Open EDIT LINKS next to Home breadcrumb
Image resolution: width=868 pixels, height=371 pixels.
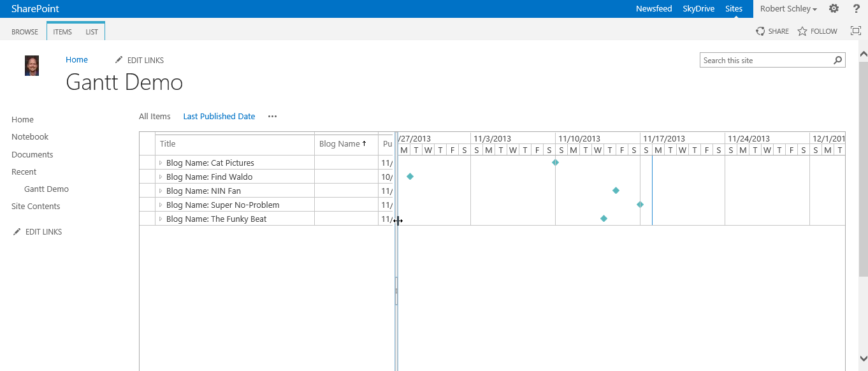(139, 59)
